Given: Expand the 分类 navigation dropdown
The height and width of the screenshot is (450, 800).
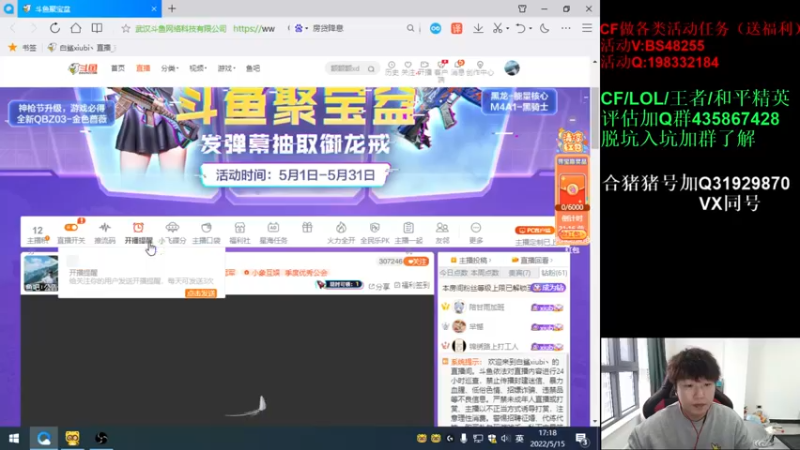Looking at the screenshot, I should point(169,68).
